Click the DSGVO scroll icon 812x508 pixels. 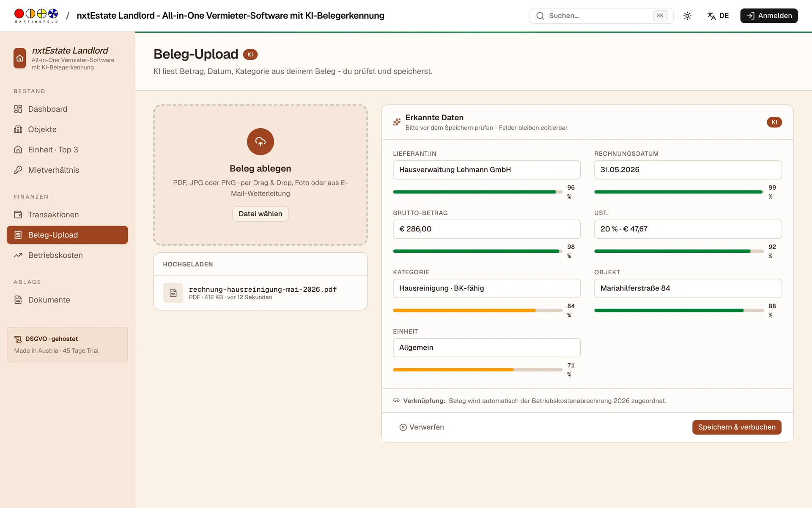pyautogui.click(x=18, y=339)
